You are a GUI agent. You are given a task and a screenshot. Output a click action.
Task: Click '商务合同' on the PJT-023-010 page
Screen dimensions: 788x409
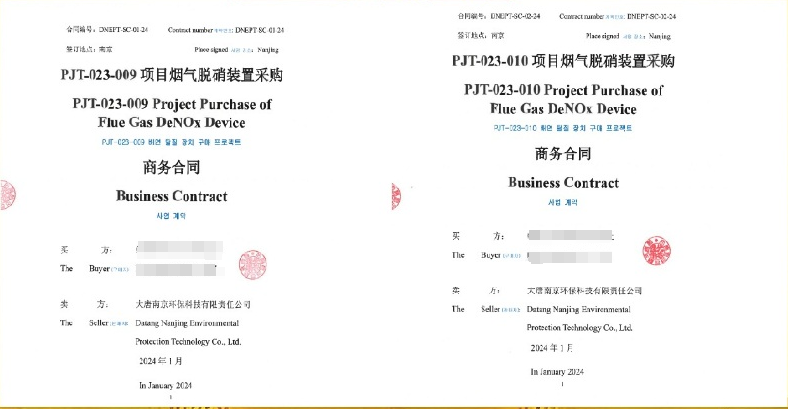[x=563, y=154]
